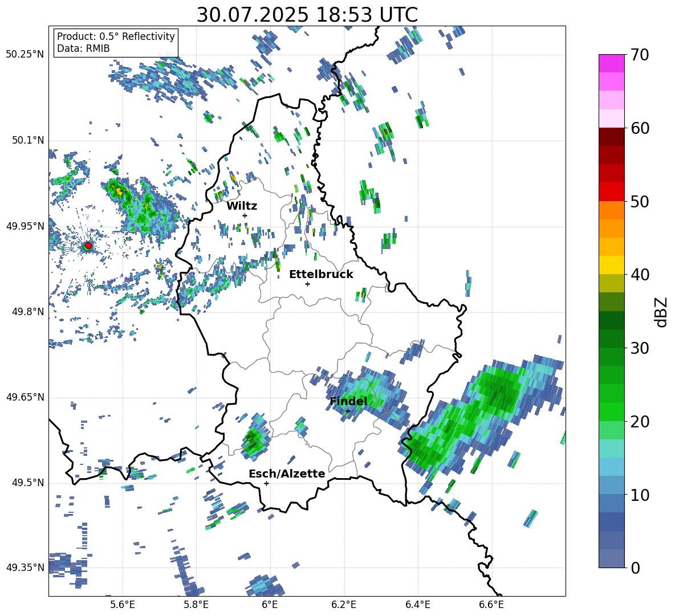
Task: Click the 49.65°N latitude label
Action: click(x=25, y=397)
